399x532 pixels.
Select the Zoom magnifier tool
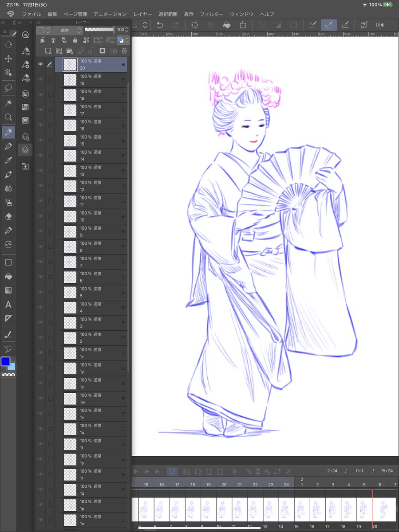[8, 117]
